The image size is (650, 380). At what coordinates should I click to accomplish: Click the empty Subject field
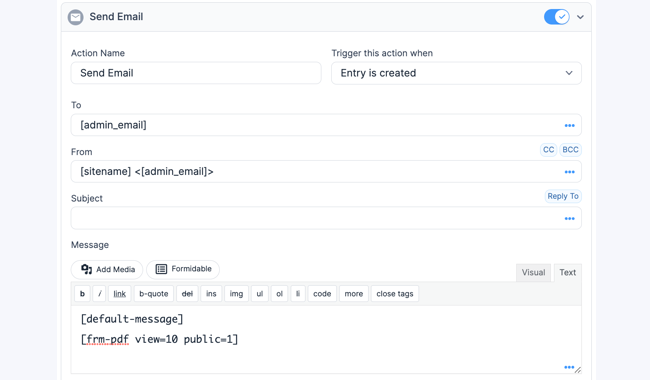(326, 218)
